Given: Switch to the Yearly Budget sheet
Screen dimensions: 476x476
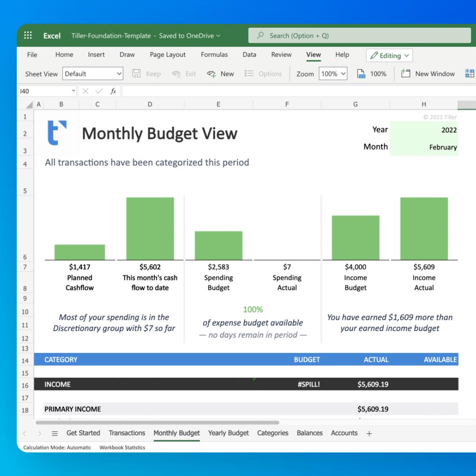Looking at the screenshot, I should [228, 433].
